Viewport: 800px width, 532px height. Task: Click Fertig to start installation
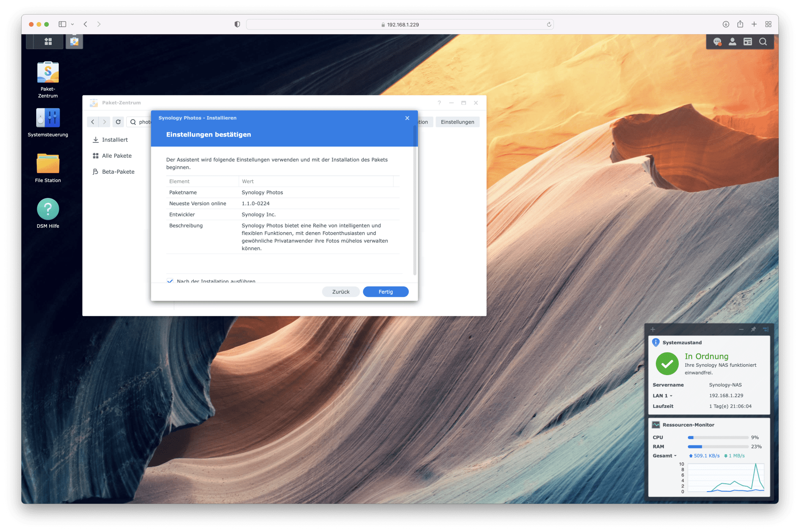[x=385, y=292]
